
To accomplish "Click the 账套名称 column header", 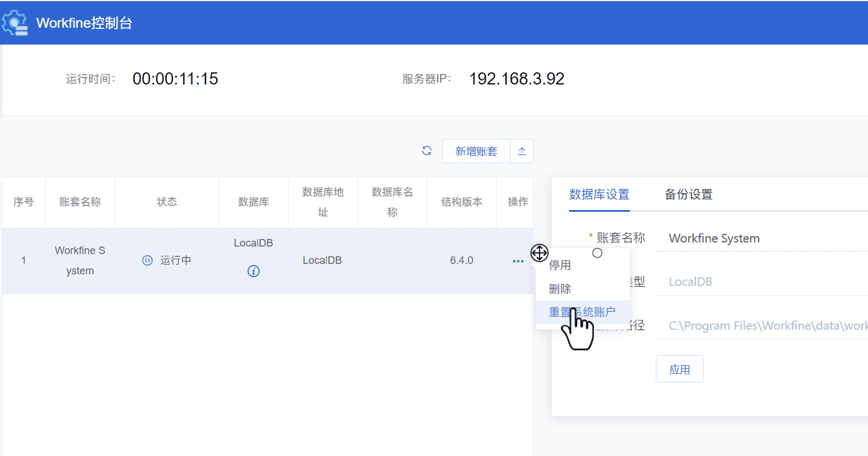I will [80, 202].
